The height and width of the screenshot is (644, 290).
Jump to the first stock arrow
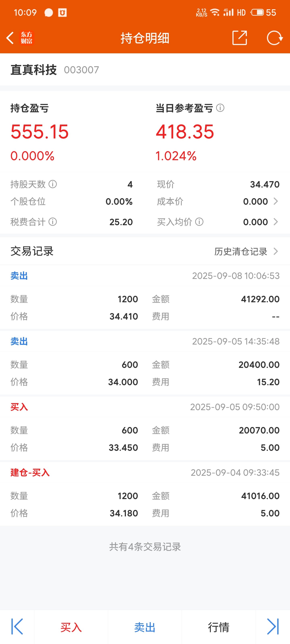(x=17, y=626)
